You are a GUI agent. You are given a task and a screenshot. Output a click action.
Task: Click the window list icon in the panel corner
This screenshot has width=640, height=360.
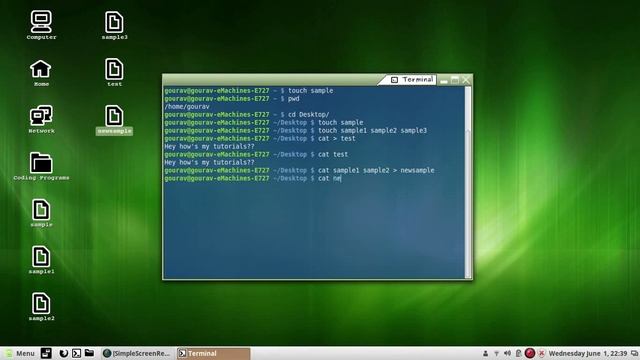tap(635, 353)
